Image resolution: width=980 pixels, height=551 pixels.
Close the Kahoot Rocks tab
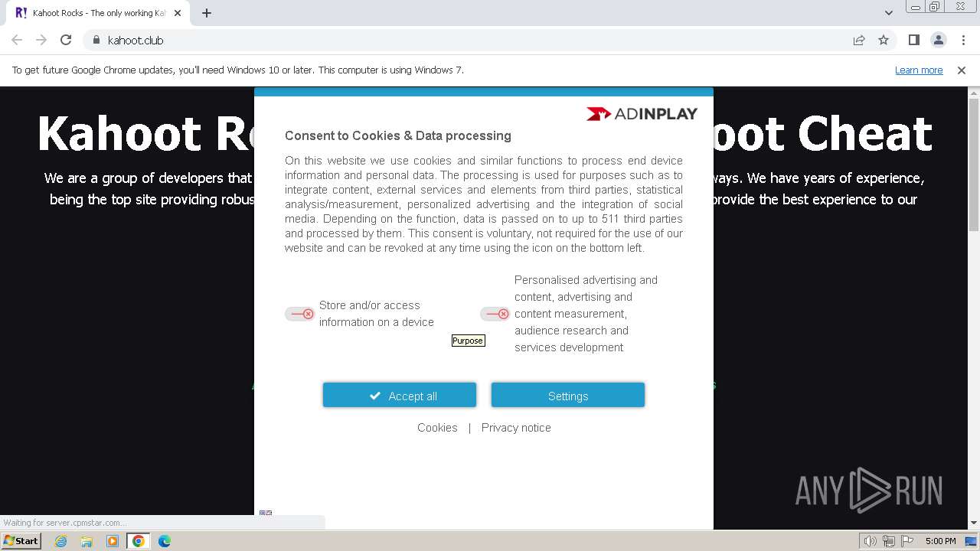(x=178, y=13)
